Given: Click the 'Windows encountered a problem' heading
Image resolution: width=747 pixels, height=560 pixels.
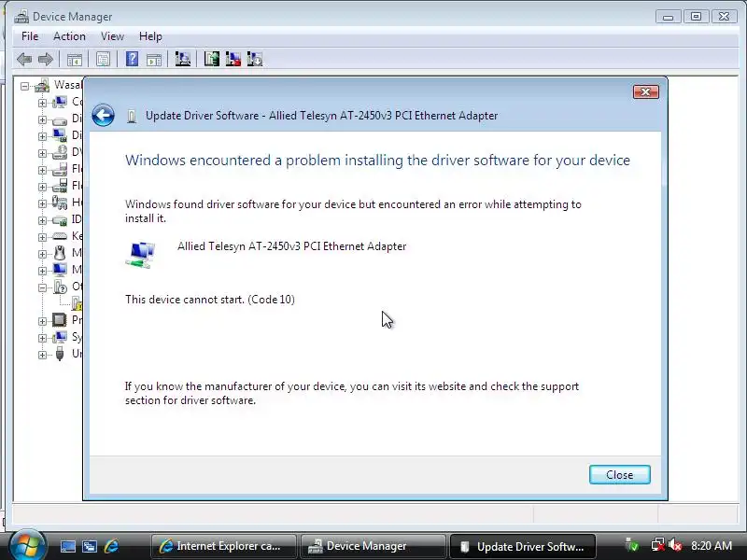Looking at the screenshot, I should 377,161.
